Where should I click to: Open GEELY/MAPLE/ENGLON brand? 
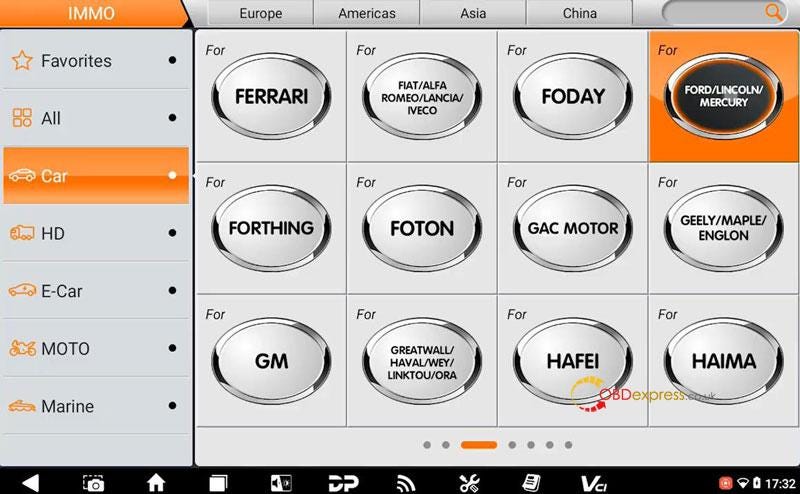click(x=723, y=228)
